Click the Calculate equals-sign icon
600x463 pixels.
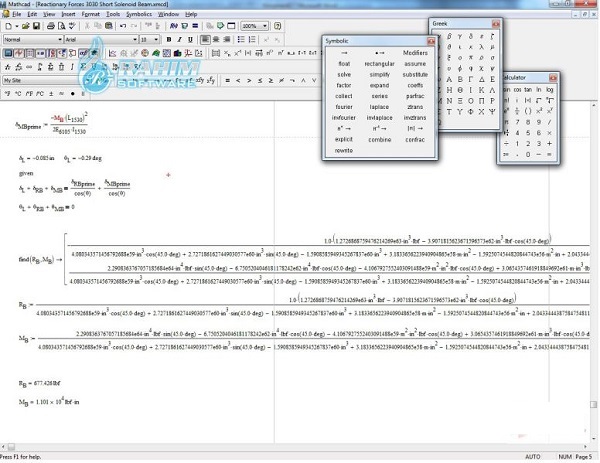[x=195, y=26]
